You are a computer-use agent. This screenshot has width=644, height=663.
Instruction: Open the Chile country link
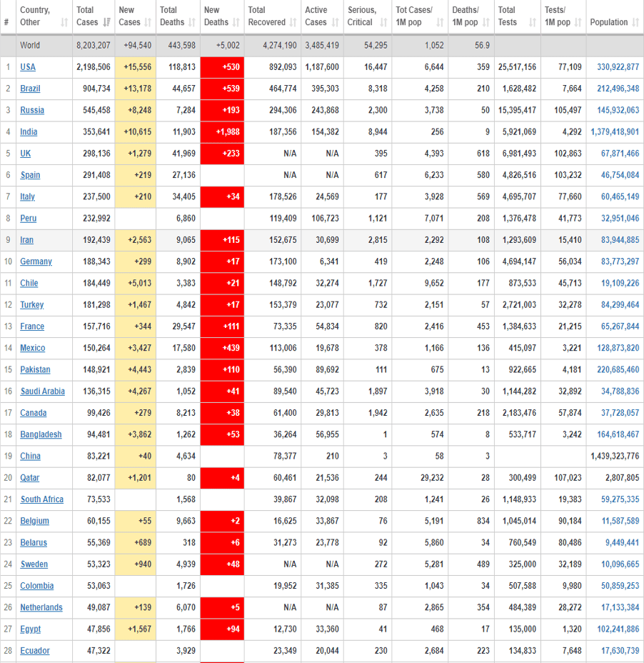(29, 283)
